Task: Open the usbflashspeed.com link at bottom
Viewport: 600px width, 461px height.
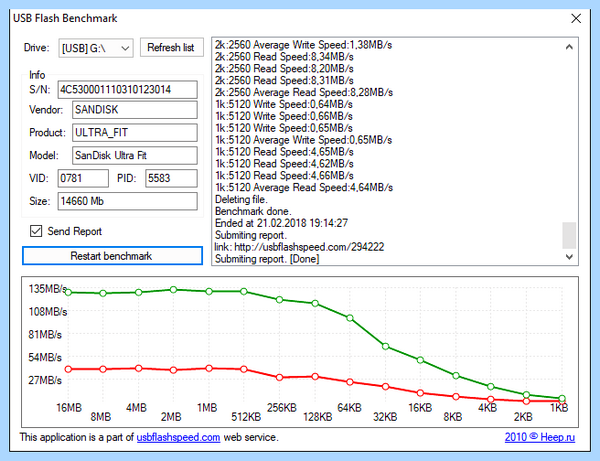Action: [178, 437]
